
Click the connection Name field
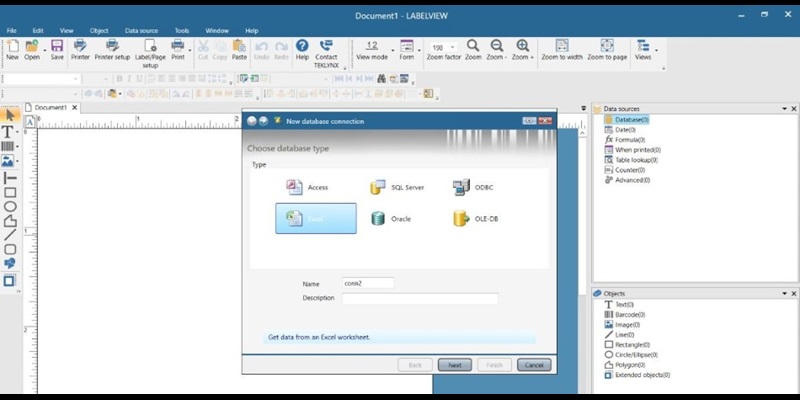click(x=368, y=283)
